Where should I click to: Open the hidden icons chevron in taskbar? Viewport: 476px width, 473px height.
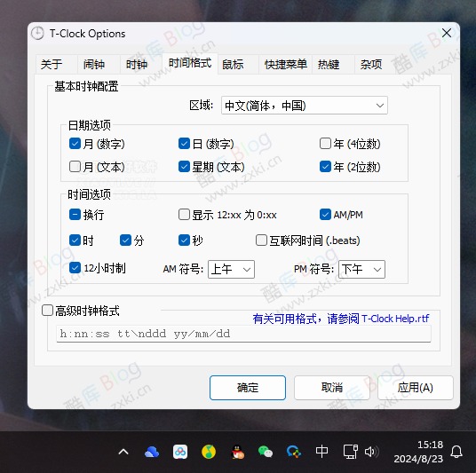pos(123,452)
